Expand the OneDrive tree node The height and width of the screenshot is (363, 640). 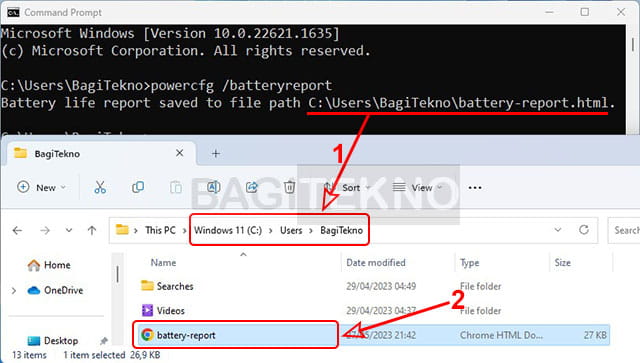pos(14,291)
